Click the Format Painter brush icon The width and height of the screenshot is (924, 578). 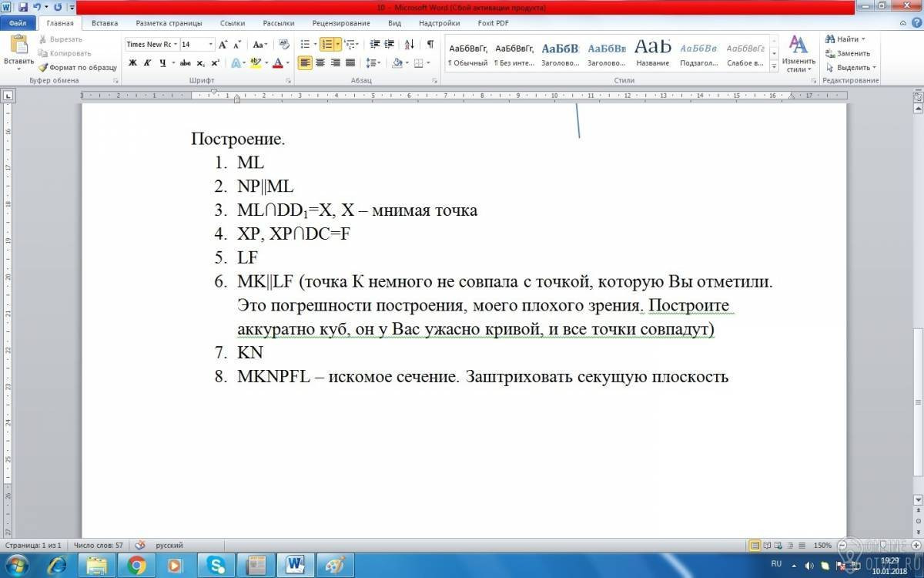click(44, 68)
